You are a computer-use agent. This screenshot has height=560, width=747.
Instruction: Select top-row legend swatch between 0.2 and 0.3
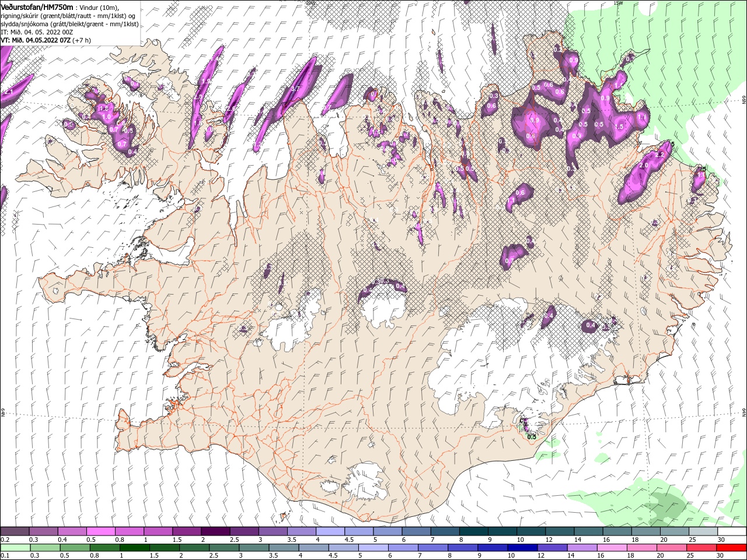(x=15, y=531)
